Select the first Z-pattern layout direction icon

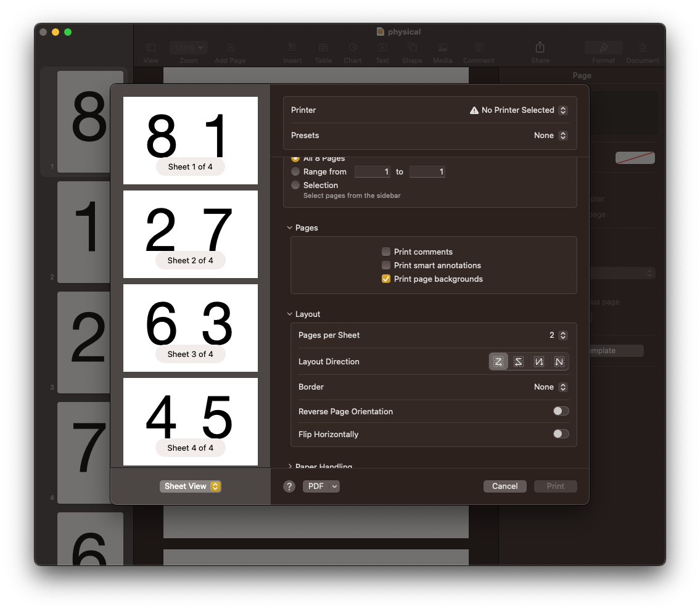[498, 362]
